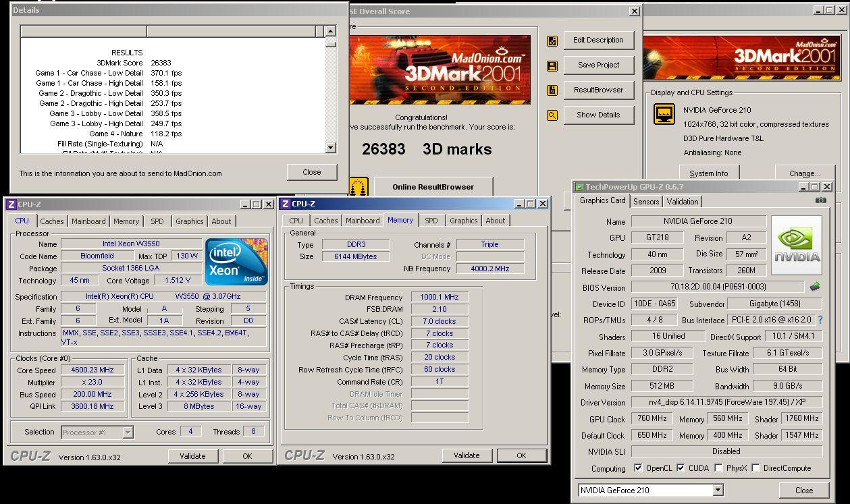Select Game 1 - Car Chase - Low Detail row
This screenshot has height=504, width=850.
click(x=108, y=73)
